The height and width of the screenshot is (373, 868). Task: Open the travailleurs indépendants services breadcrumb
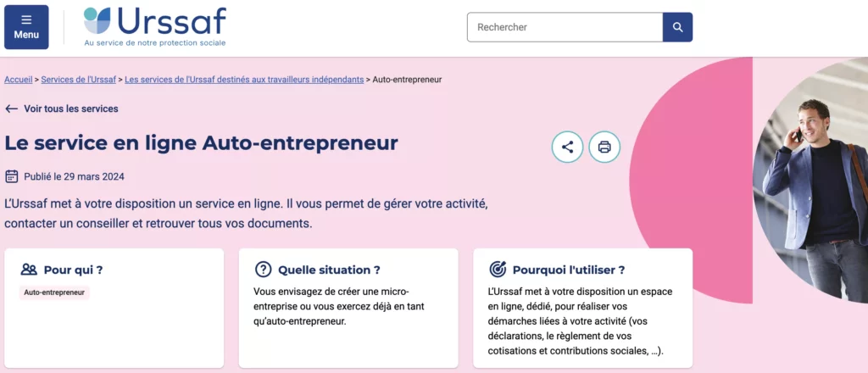[x=244, y=80]
